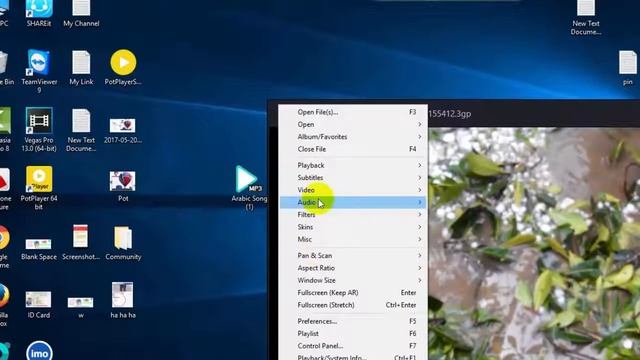Open the imo desktop shortcut
Viewport: 640px width, 360px height.
(x=39, y=351)
